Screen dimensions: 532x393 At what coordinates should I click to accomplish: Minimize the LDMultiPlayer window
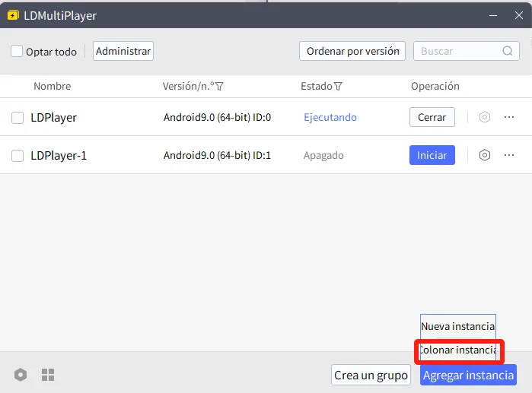493,15
